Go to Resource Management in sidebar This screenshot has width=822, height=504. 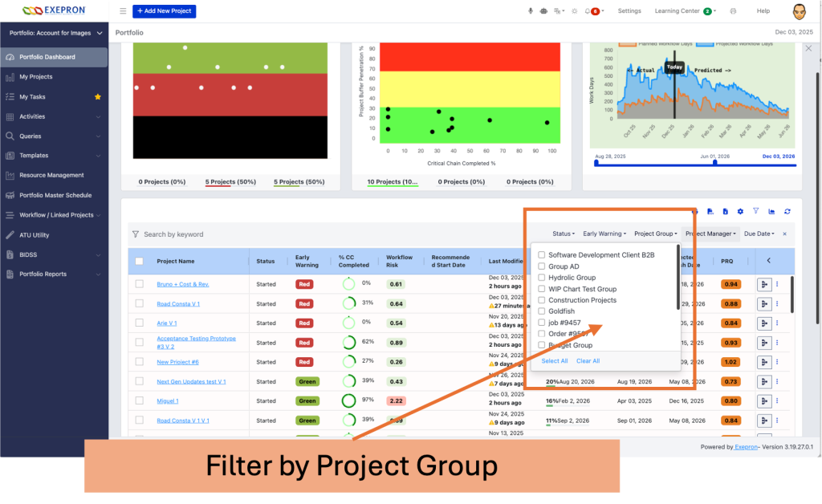coord(51,175)
